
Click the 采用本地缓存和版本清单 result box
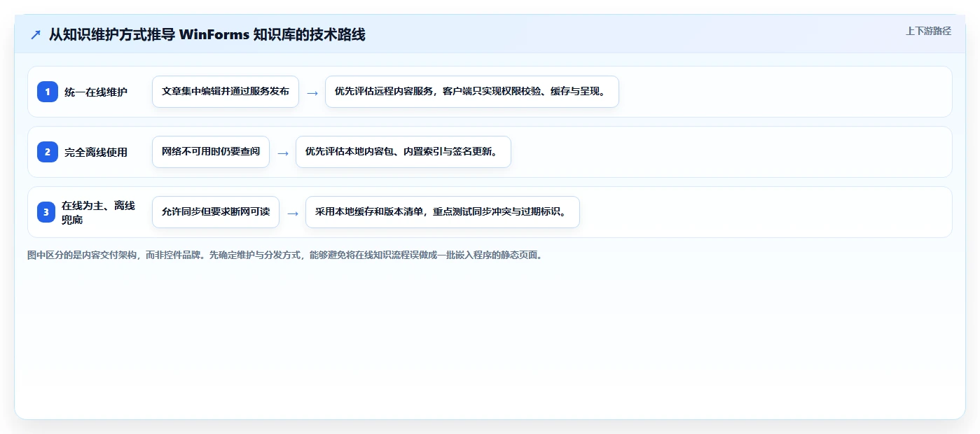click(443, 212)
